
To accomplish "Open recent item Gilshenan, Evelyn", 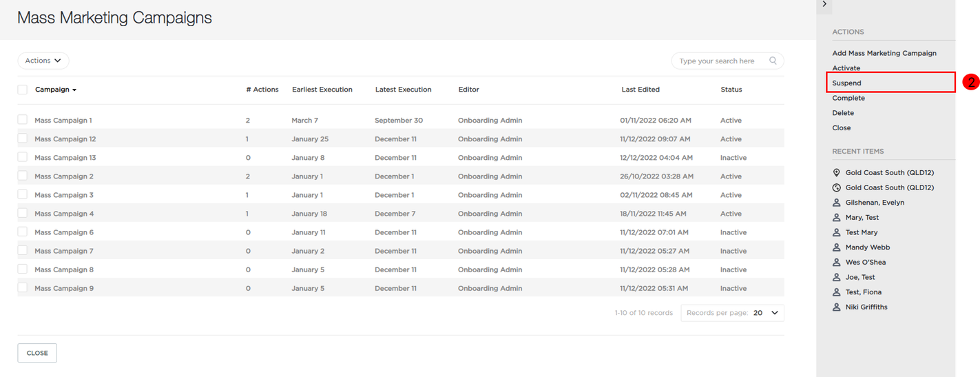I will [x=875, y=203].
